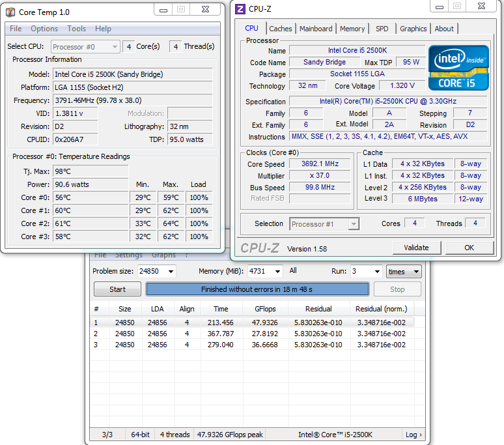Sort results by the Time column header
Viewport: 504px width, 445px height.
tap(221, 309)
